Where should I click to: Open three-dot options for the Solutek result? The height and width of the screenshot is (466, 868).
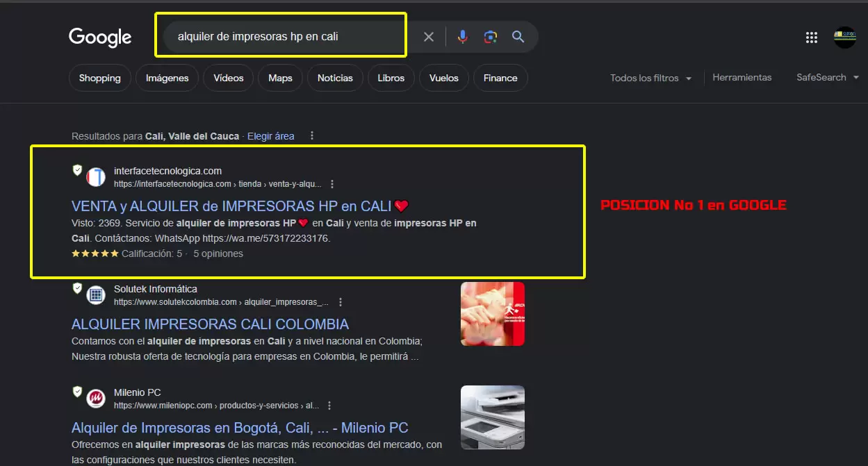[x=341, y=301]
